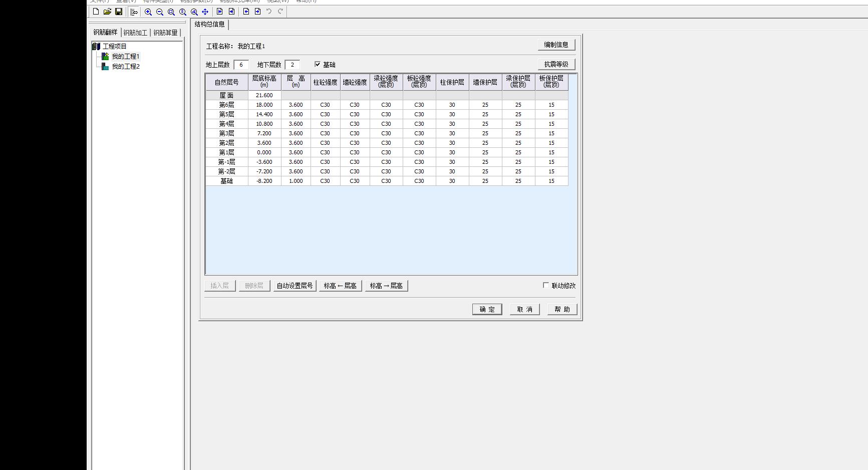Click the New file toolbar icon
868x470 pixels.
pos(96,12)
